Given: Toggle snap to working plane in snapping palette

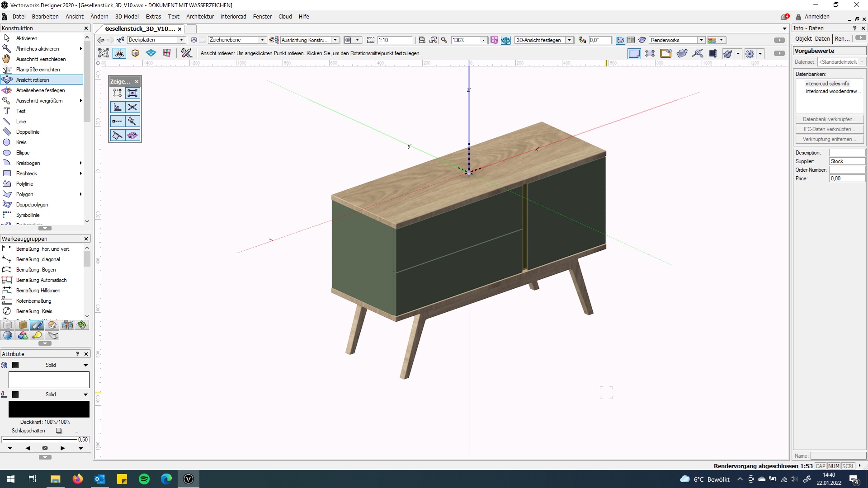Looking at the screenshot, I should (x=132, y=135).
